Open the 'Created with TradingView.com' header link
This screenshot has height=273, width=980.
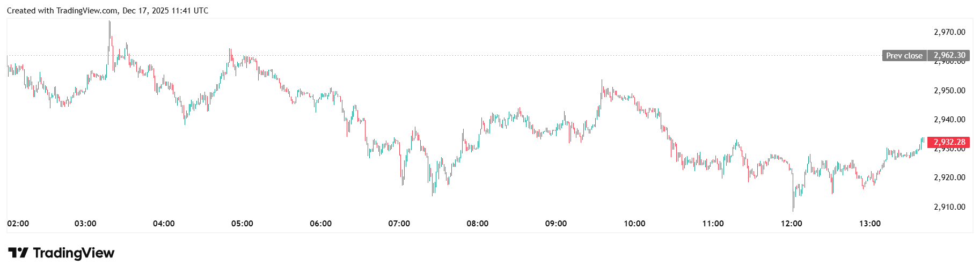pyautogui.click(x=107, y=11)
